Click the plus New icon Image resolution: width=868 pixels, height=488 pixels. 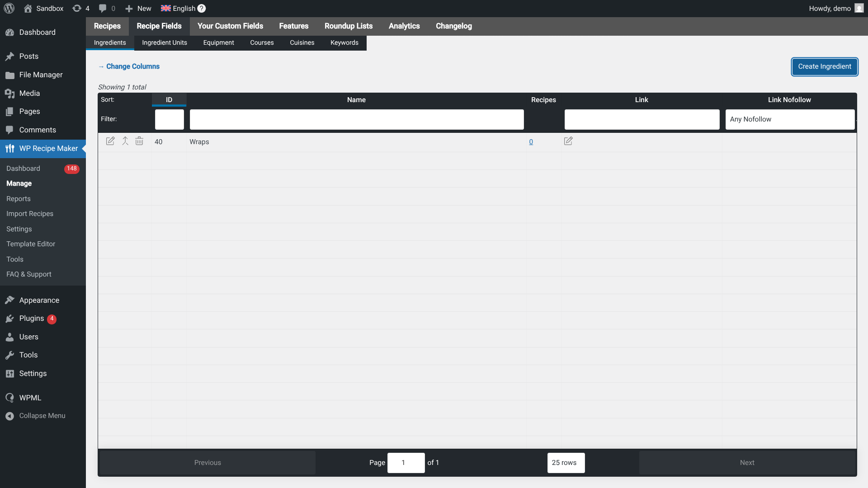(129, 9)
